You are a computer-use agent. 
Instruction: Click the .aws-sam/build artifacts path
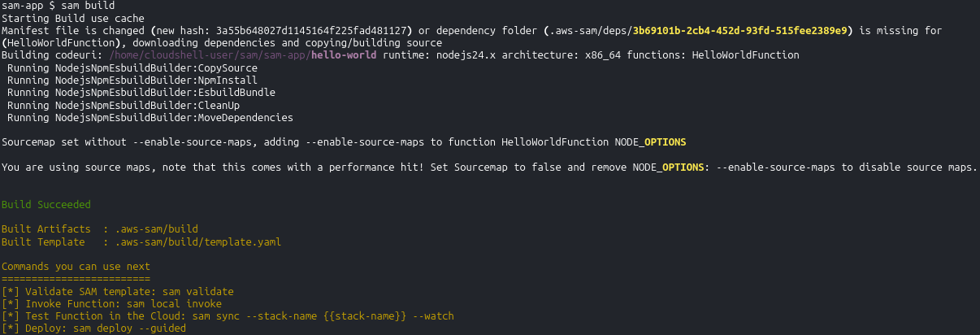[157, 229]
